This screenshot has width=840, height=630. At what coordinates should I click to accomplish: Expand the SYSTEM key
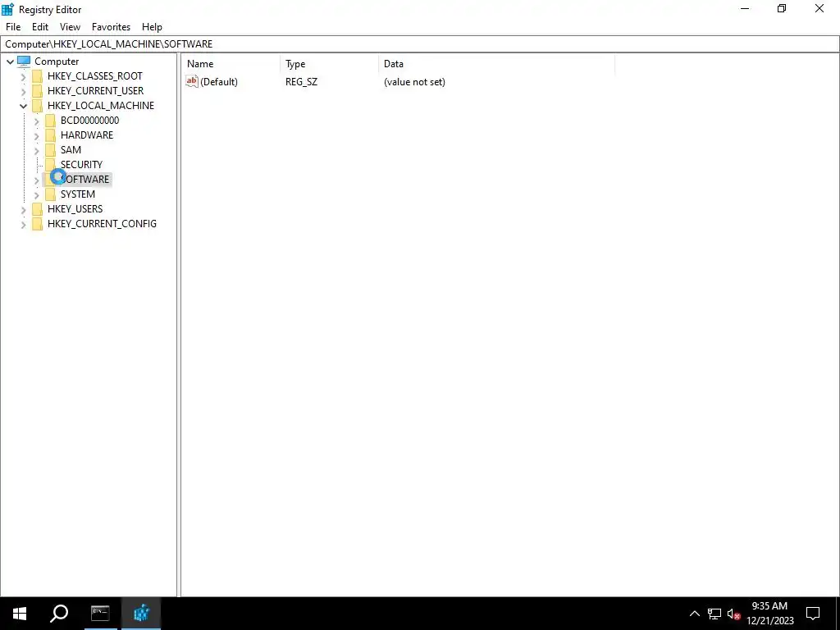(x=36, y=195)
